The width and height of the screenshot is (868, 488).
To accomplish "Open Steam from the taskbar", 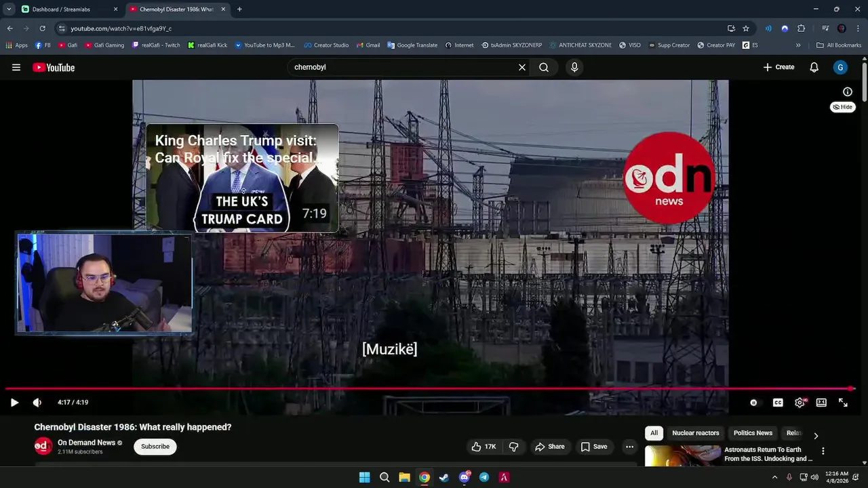I will coord(444,477).
